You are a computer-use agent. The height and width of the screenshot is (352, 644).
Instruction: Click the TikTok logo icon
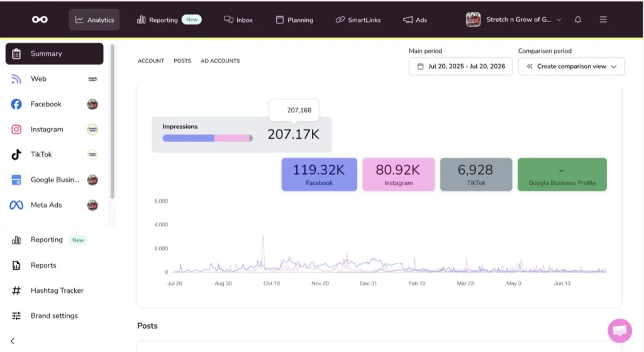(16, 155)
